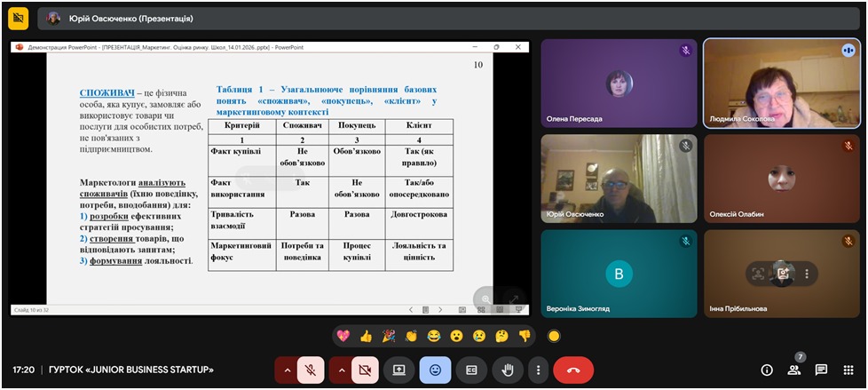Start screen sharing with present now icon
868x390 pixels.
(x=399, y=370)
